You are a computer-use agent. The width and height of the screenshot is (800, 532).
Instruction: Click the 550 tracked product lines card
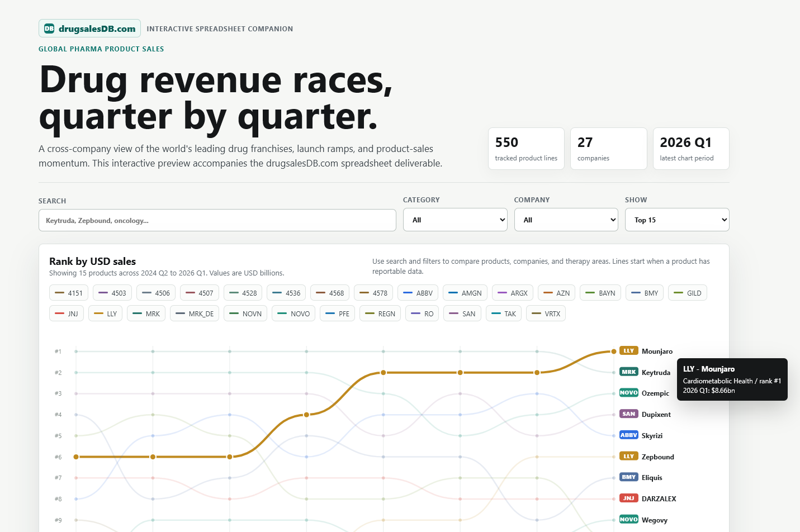[x=526, y=149]
